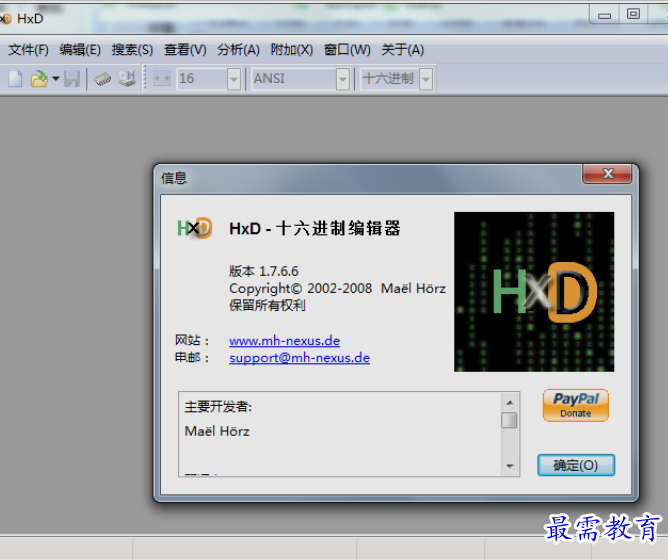Click the HxD app icon in title bar

(6, 19)
